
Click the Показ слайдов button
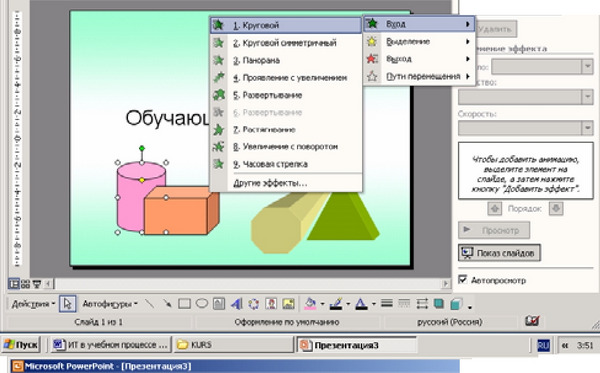[x=499, y=253]
